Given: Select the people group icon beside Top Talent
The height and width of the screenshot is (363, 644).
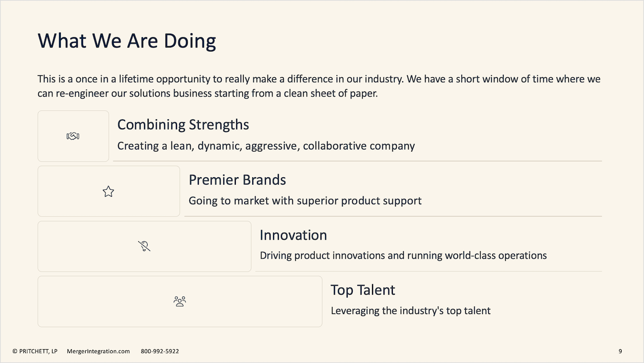Looking at the screenshot, I should tap(180, 301).
